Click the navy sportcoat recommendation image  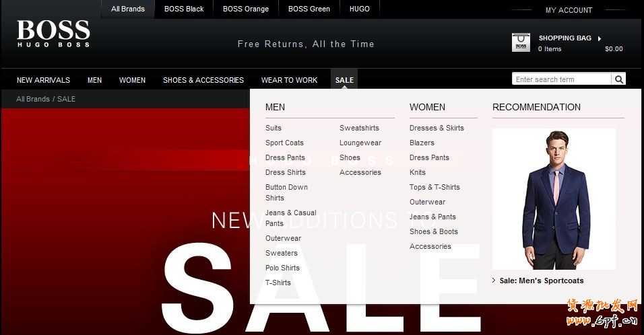554,198
